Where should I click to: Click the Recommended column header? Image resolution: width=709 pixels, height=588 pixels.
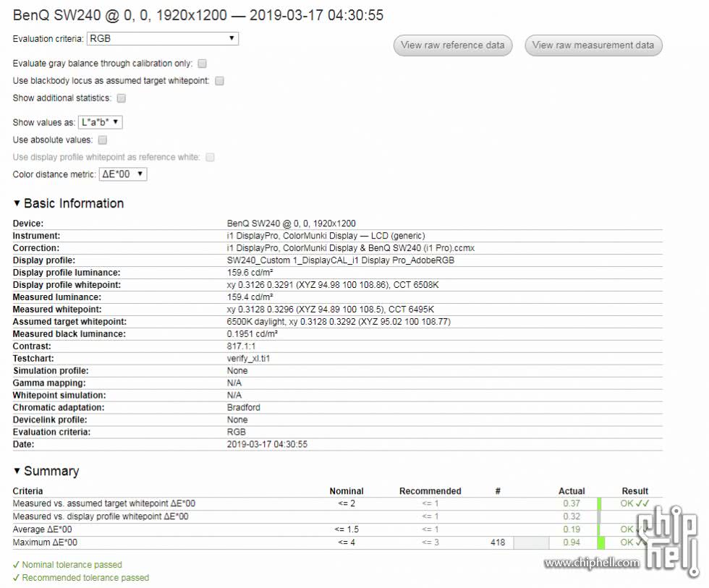[430, 491]
